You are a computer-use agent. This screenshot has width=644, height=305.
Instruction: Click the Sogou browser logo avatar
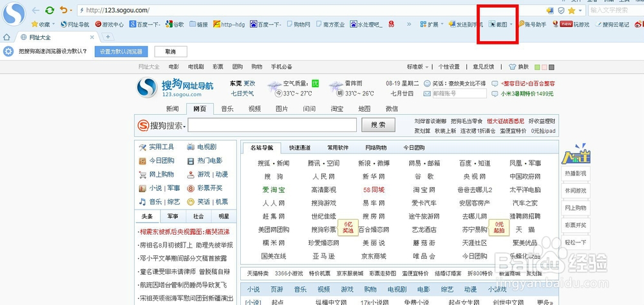[14, 14]
